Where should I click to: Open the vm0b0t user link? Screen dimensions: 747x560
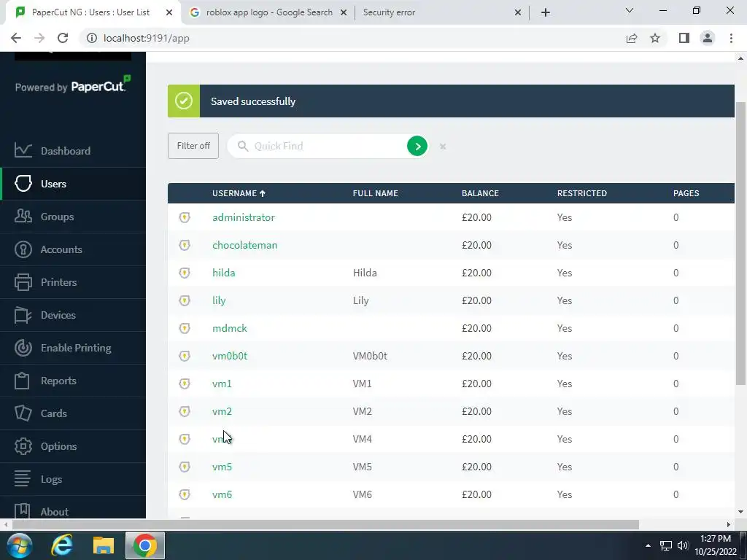point(230,356)
